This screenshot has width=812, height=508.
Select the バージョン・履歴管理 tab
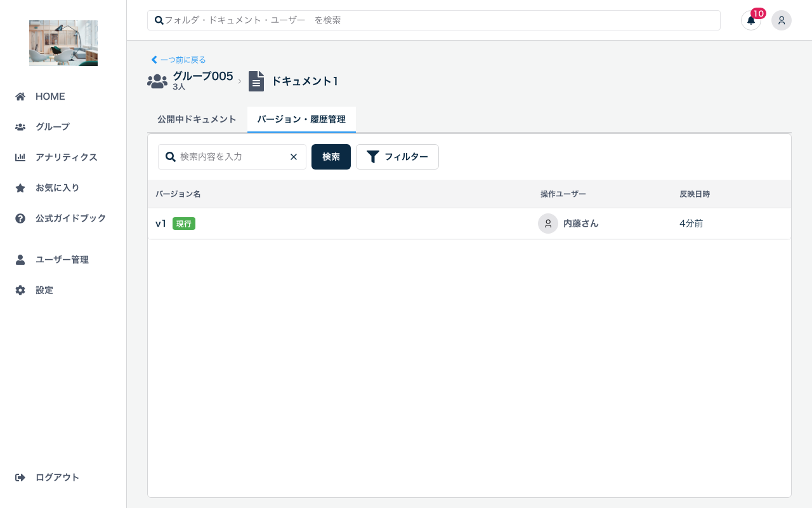(301, 119)
